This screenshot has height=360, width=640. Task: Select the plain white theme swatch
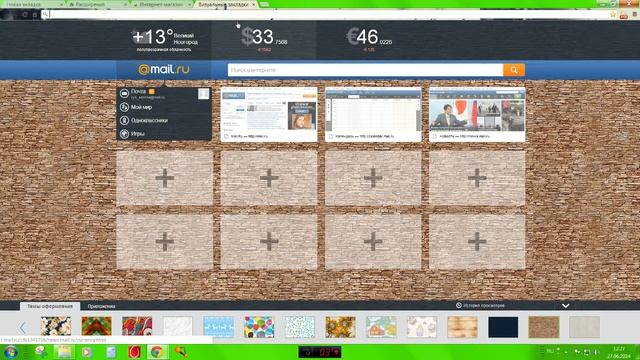pyautogui.click(x=178, y=327)
